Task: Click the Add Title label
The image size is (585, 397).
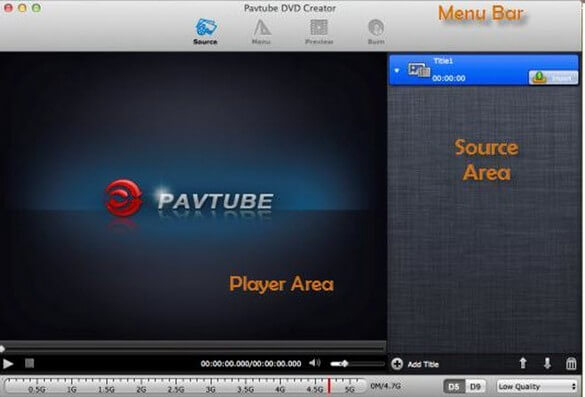Action: 423,364
